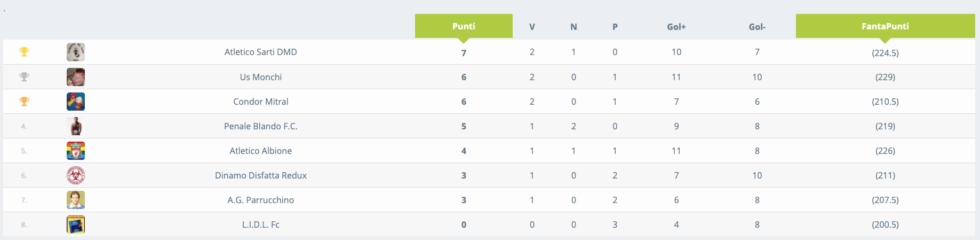Viewport: 980px width, 240px height.
Task: Click gold trophy icon in first row
Action: coord(24,52)
